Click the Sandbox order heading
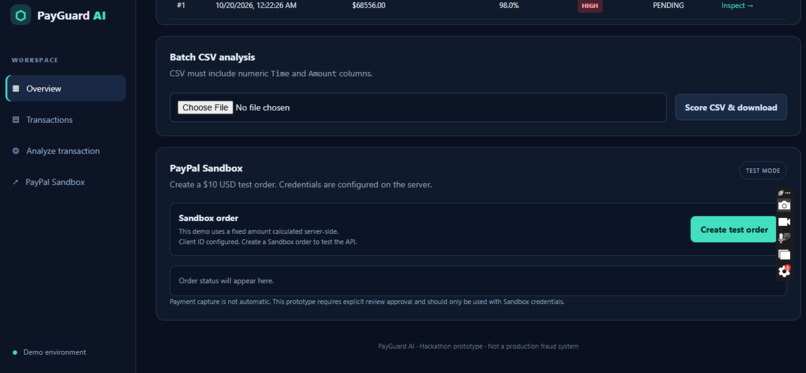806x373 pixels. [208, 218]
